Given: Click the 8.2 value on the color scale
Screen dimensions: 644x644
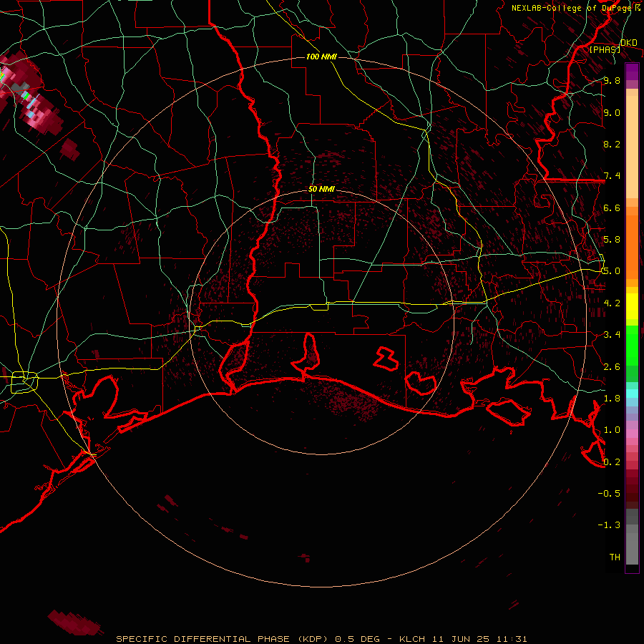Looking at the screenshot, I should [612, 144].
